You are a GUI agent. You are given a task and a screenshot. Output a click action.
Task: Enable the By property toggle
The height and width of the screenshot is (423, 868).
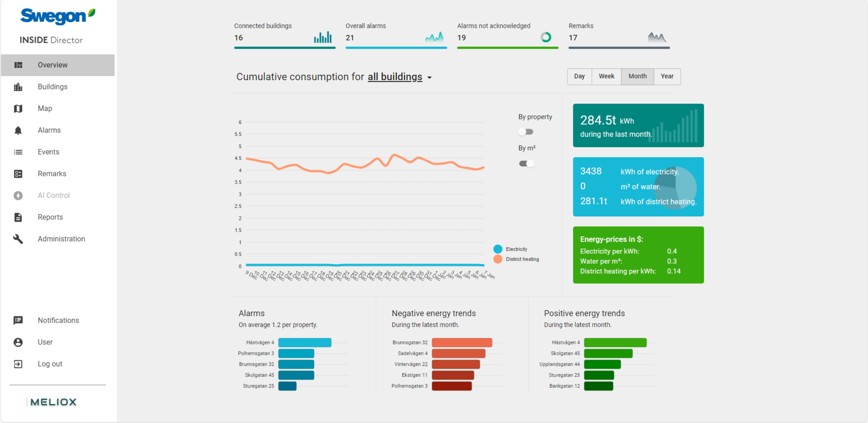coord(526,132)
